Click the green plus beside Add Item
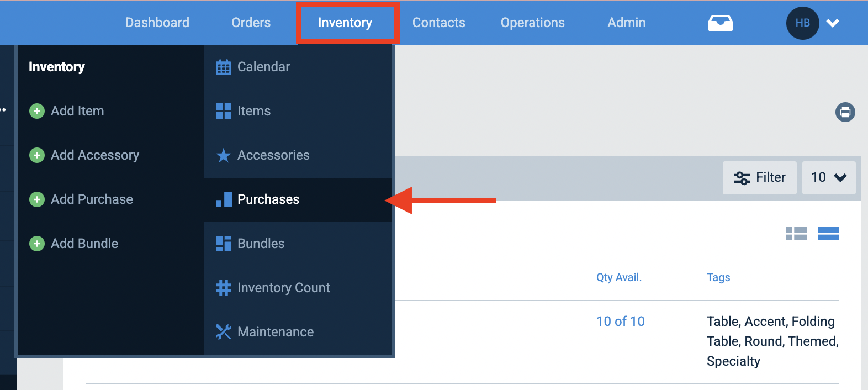This screenshot has width=868, height=390. [x=37, y=111]
